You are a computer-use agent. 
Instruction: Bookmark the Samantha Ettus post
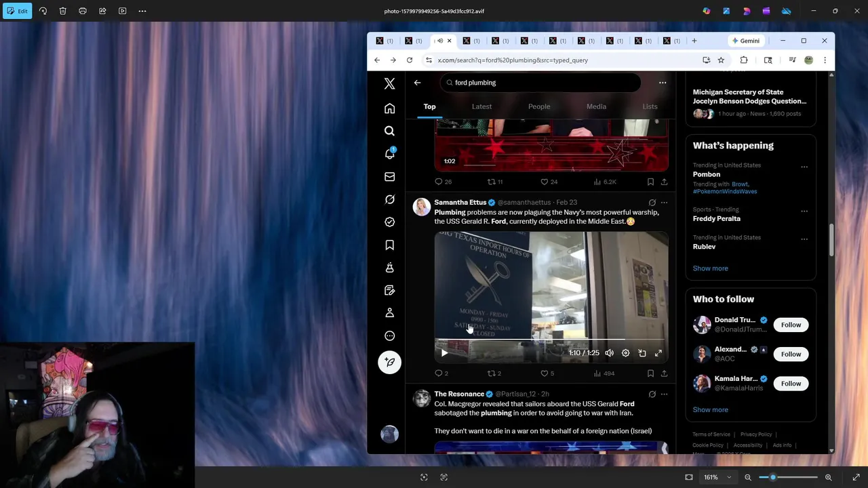(x=650, y=373)
